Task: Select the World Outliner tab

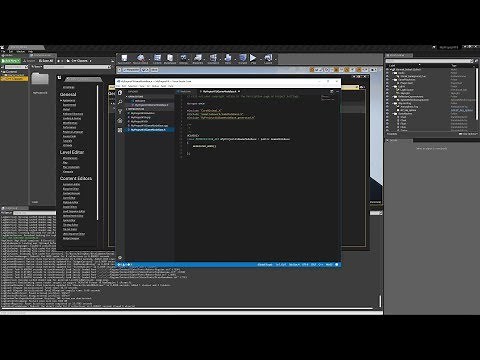Action: coord(399,55)
